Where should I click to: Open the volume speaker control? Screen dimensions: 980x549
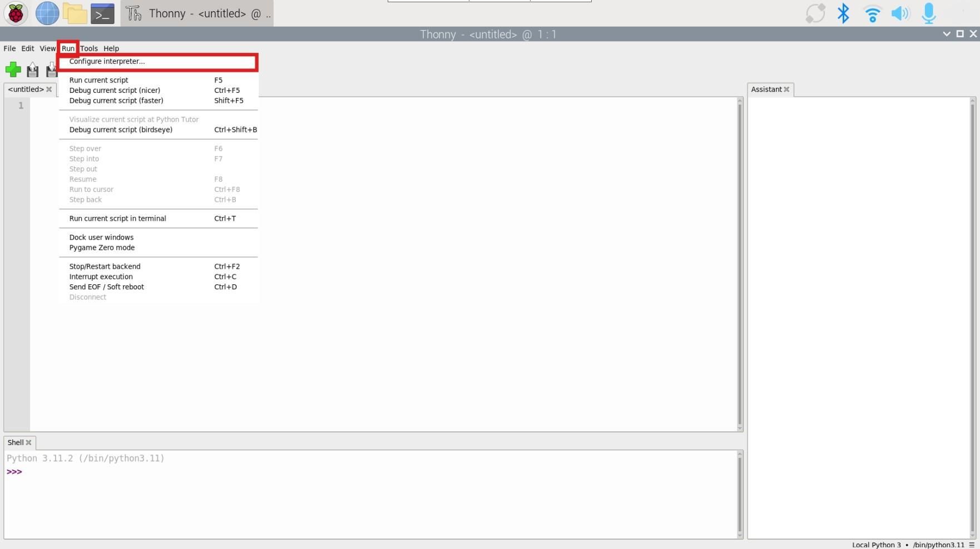coord(900,13)
